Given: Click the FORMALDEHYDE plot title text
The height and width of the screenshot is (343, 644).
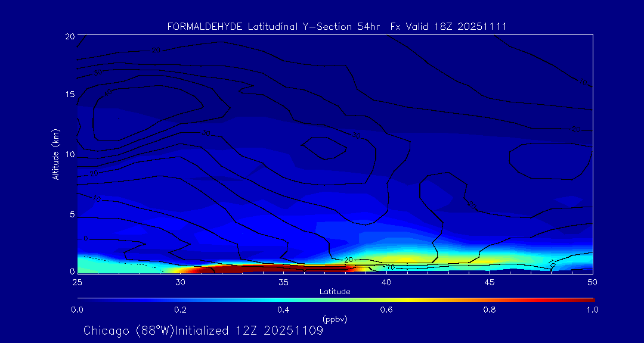Looking at the screenshot, I should tap(337, 27).
